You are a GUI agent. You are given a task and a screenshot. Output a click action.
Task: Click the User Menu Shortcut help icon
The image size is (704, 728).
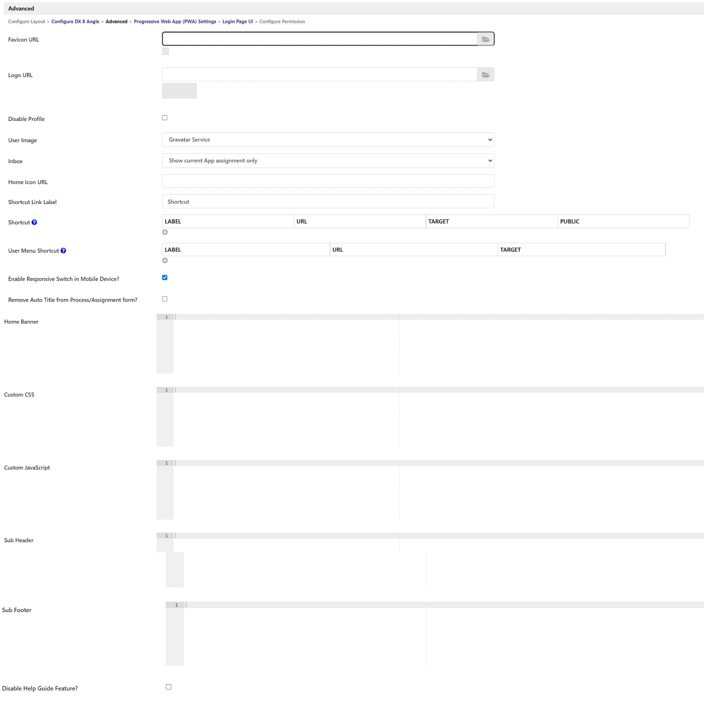click(63, 251)
